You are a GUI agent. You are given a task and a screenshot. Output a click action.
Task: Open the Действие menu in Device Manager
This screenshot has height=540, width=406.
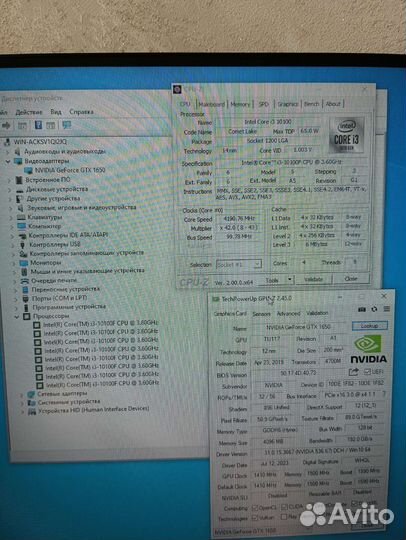pos(29,112)
